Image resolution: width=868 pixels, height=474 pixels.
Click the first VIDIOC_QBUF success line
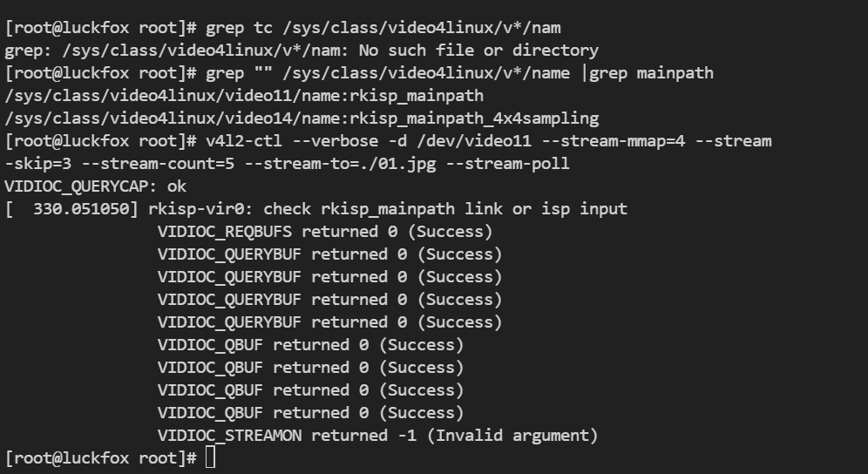310,344
